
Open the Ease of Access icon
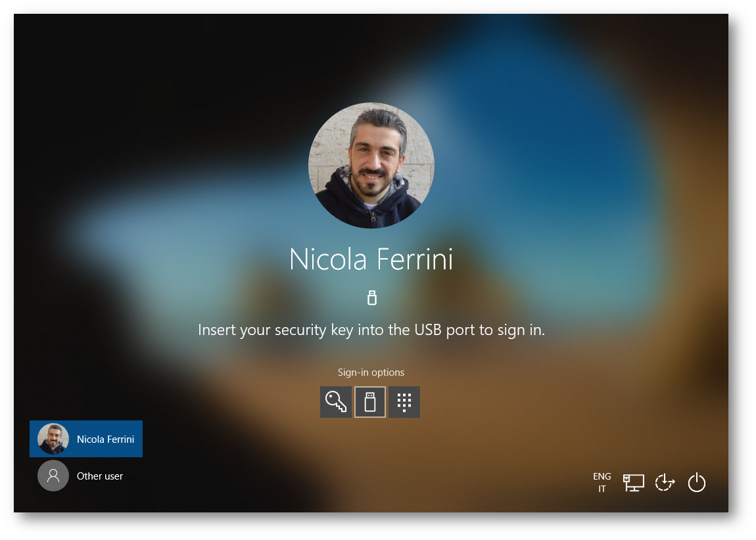pyautogui.click(x=665, y=482)
